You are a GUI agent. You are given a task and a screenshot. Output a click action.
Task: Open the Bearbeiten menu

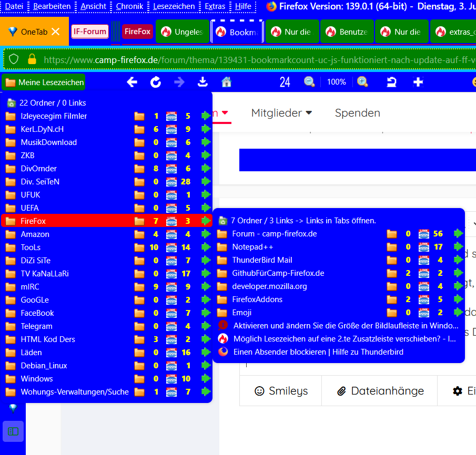(x=52, y=6)
